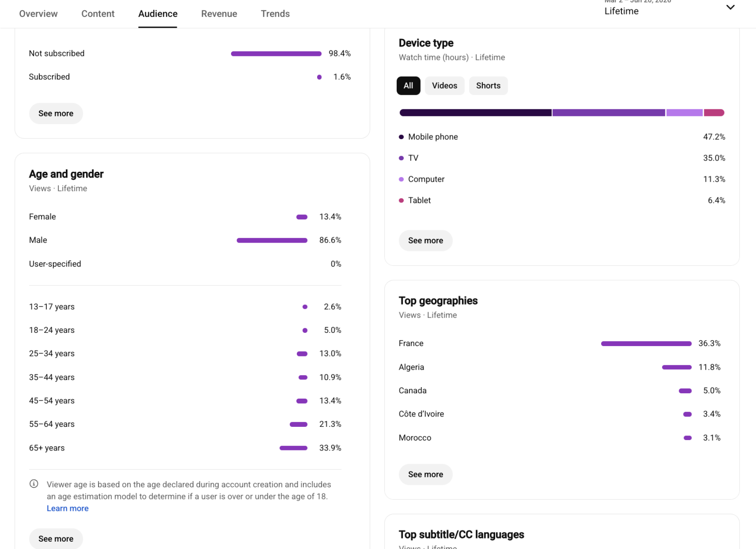Click See more under Age and gender
The image size is (756, 549).
tap(56, 539)
